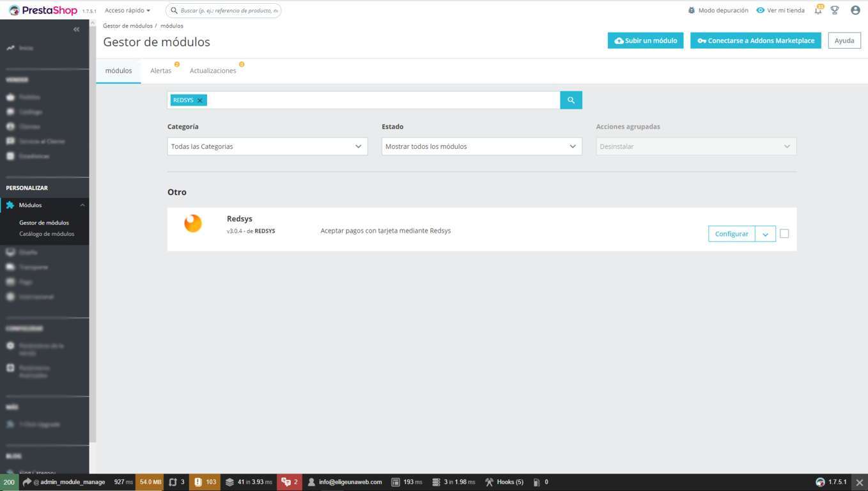Viewport: 868px width, 491px height.
Task: Expand Redsys actions dropdown arrow
Action: tap(765, 235)
